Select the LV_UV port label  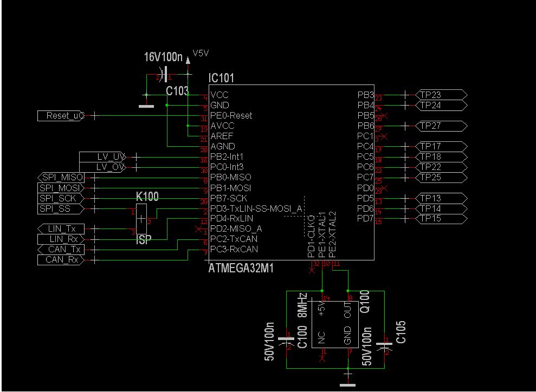click(x=102, y=157)
